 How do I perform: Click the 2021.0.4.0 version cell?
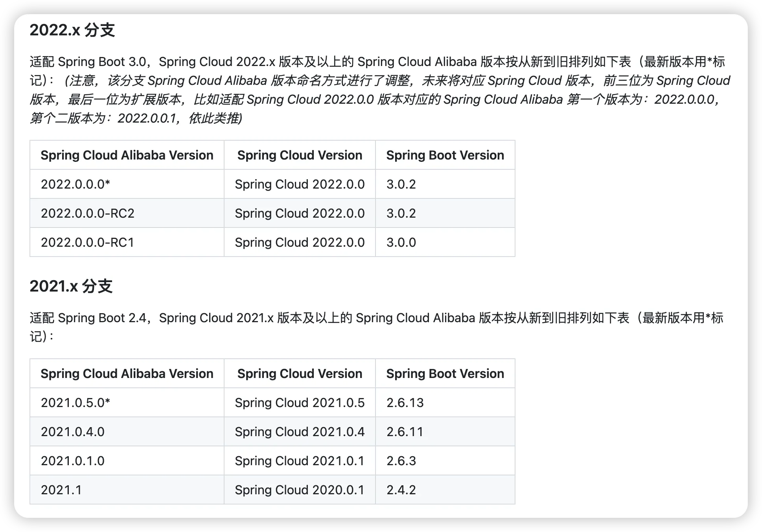click(x=72, y=432)
